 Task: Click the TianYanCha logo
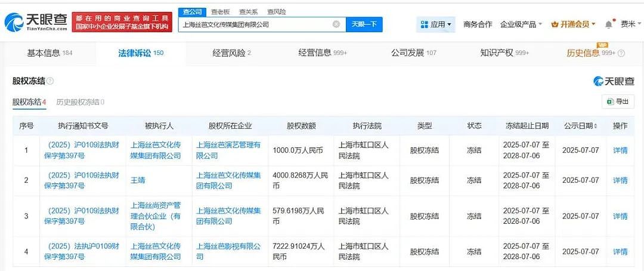(35, 22)
